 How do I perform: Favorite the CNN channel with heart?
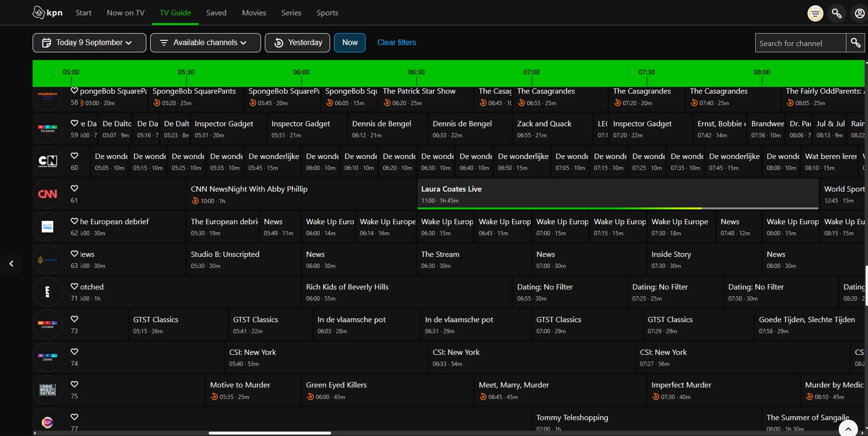pos(74,188)
